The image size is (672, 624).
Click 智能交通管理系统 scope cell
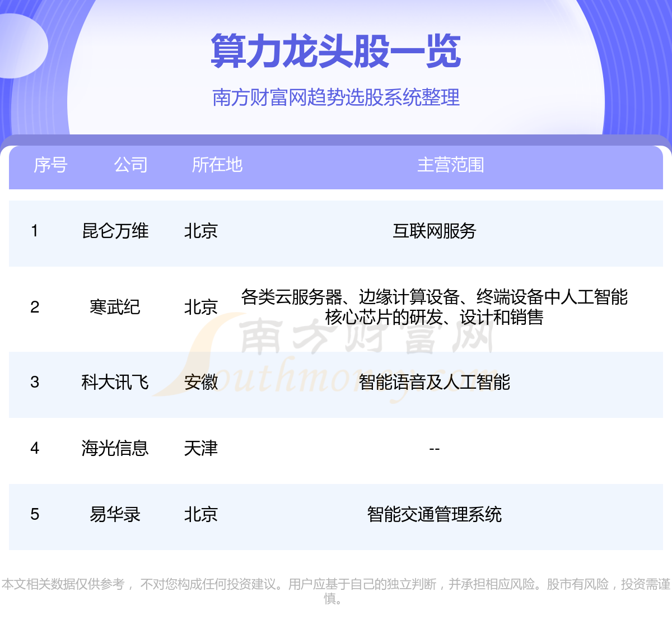pyautogui.click(x=435, y=514)
